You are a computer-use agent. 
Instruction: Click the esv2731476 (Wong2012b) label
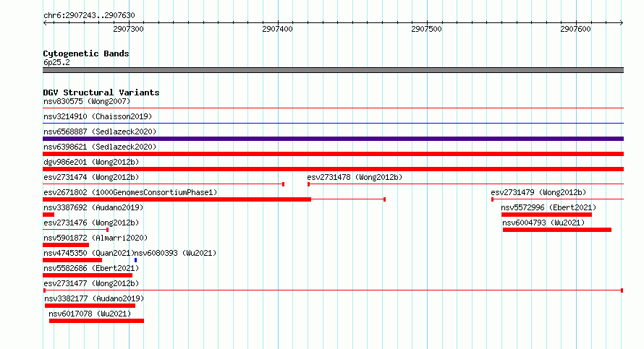tap(91, 223)
